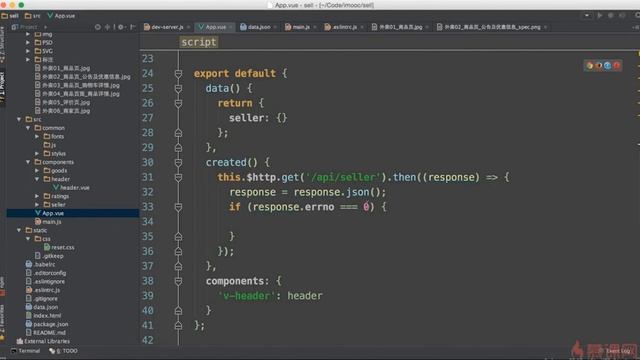Click the '/api/seller' string in code
The image size is (640, 360).
coord(343,177)
